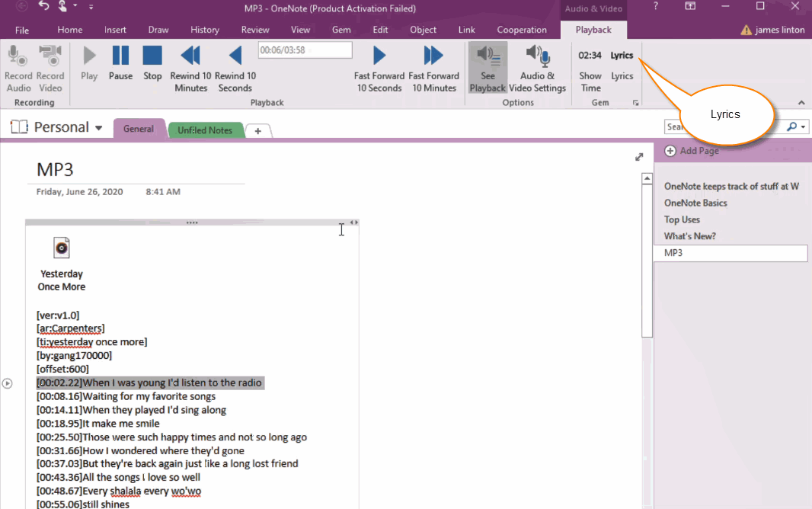
Task: Expand the page to full view
Action: tap(639, 157)
